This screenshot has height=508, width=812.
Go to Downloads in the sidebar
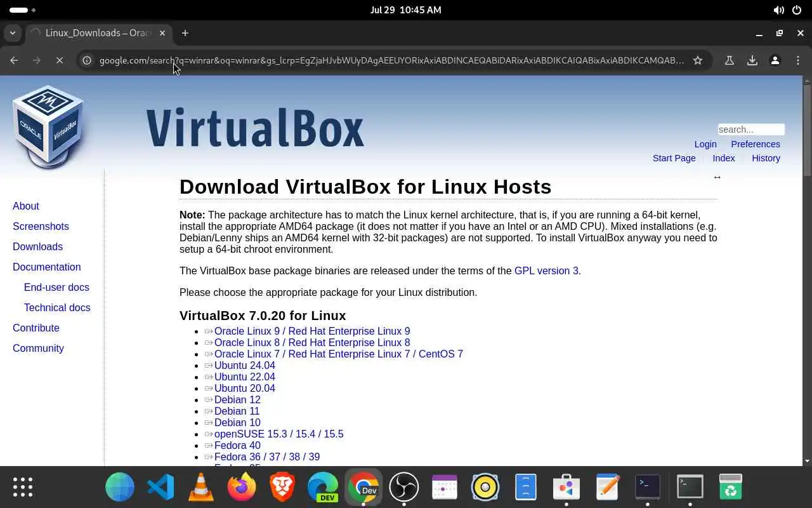(37, 246)
